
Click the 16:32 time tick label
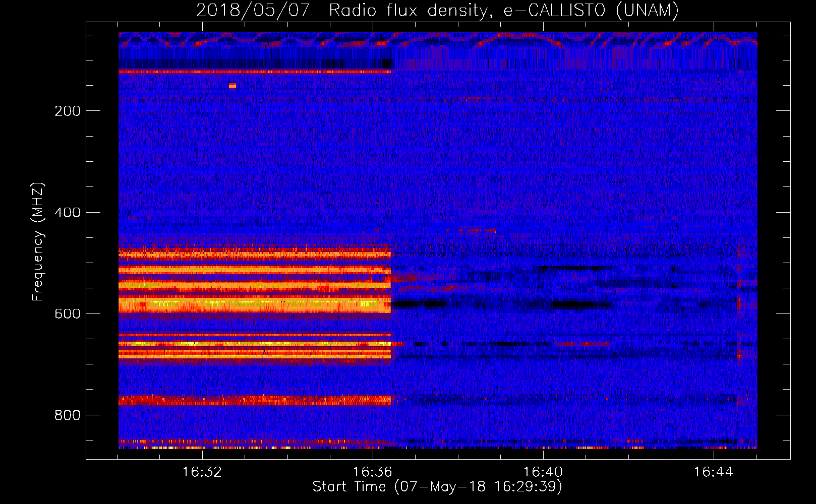click(x=202, y=472)
